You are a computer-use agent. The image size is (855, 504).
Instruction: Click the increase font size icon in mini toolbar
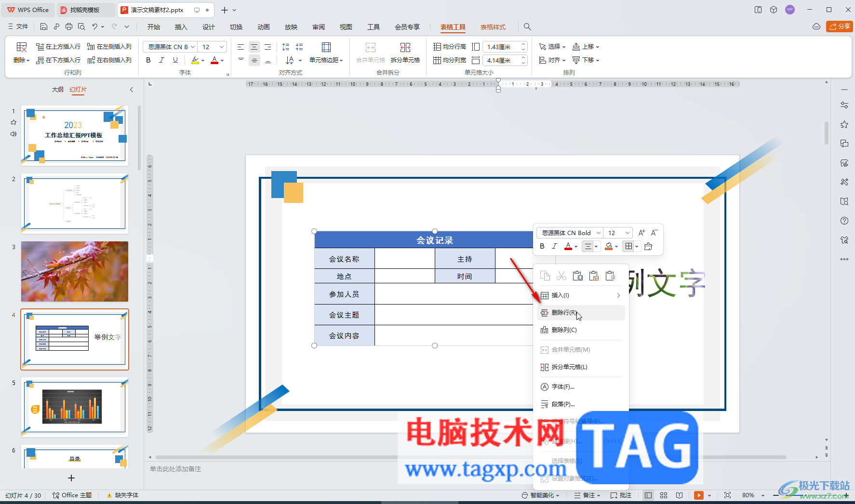tap(641, 233)
